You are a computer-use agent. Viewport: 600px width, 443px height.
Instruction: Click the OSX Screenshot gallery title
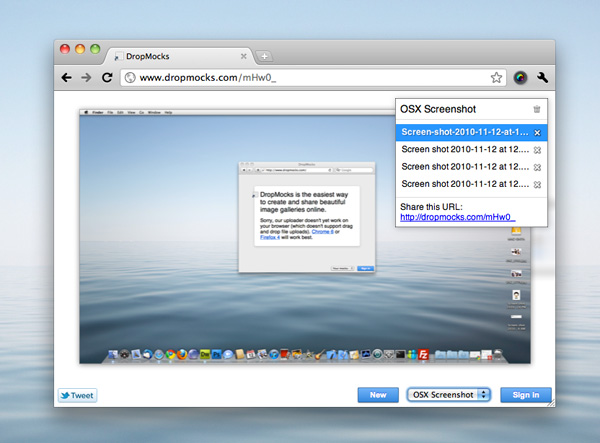coord(438,109)
